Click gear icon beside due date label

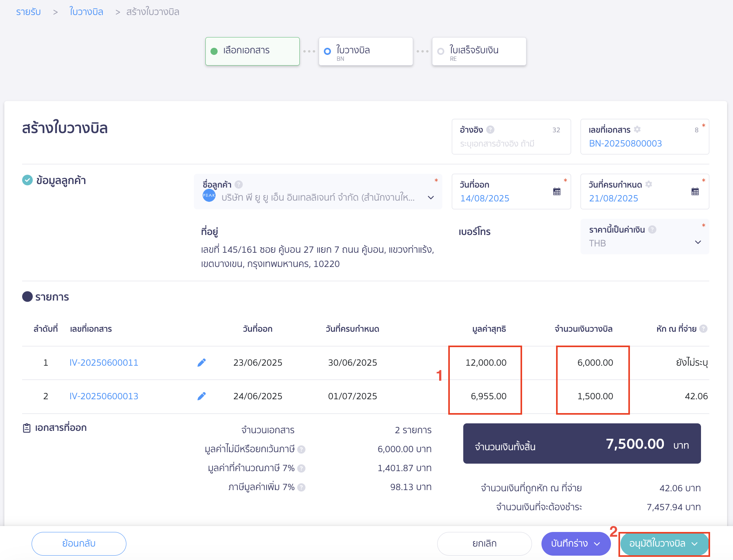648,184
